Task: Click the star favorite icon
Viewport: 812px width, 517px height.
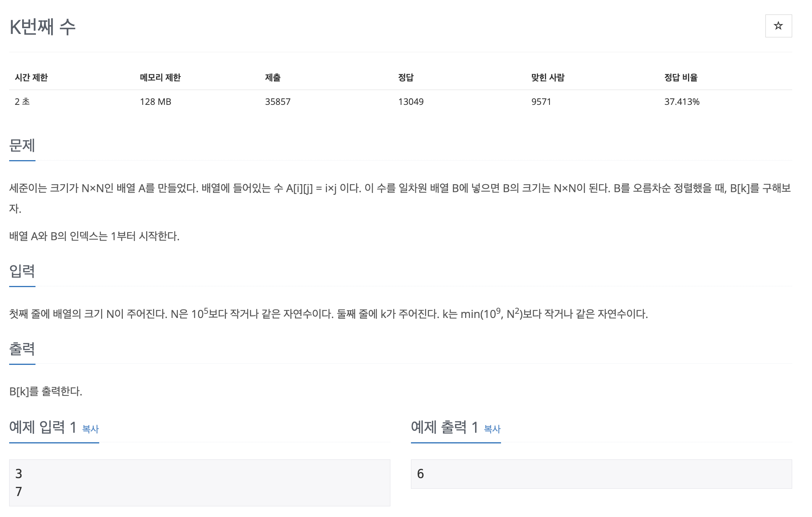Action: pyautogui.click(x=778, y=26)
